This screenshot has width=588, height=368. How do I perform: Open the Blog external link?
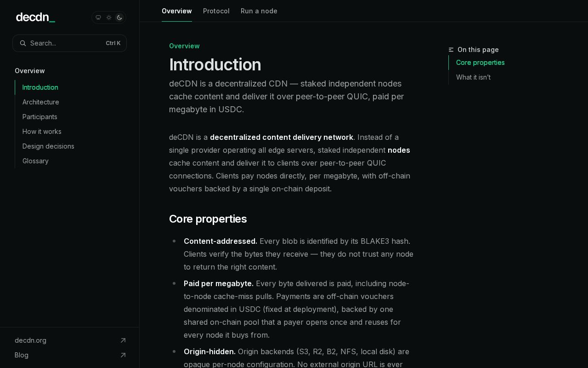70,355
